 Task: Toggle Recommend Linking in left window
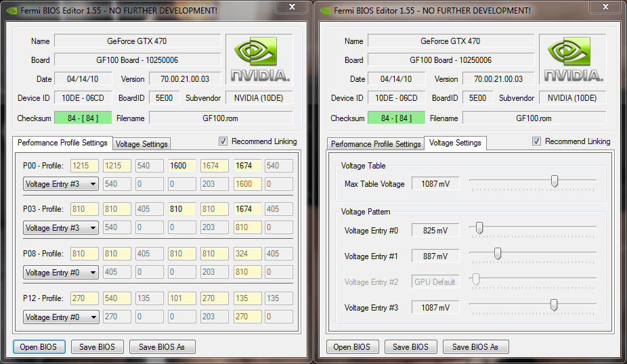pyautogui.click(x=223, y=141)
